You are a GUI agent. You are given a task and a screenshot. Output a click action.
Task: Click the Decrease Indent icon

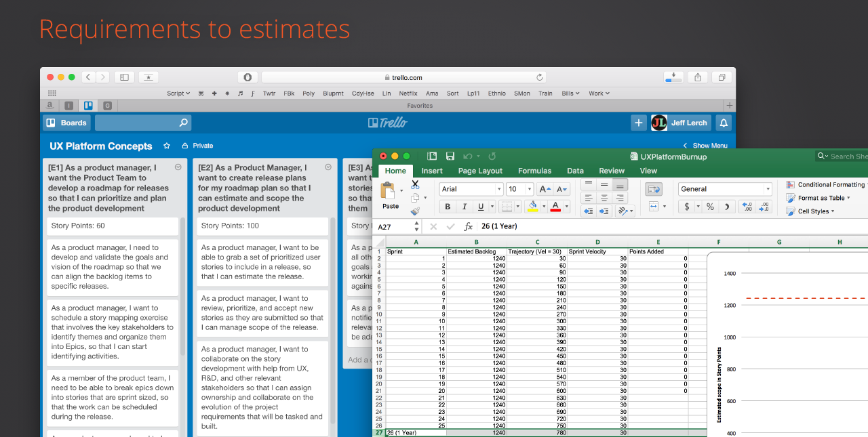point(589,211)
